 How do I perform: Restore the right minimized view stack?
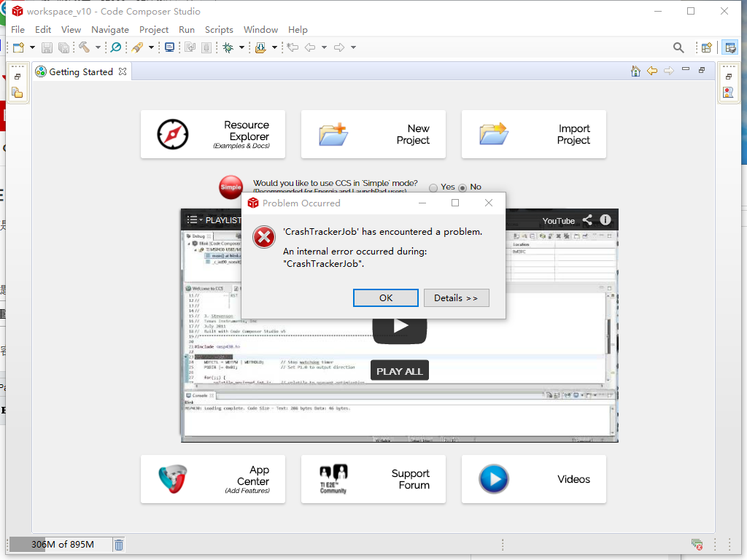pyautogui.click(x=729, y=77)
